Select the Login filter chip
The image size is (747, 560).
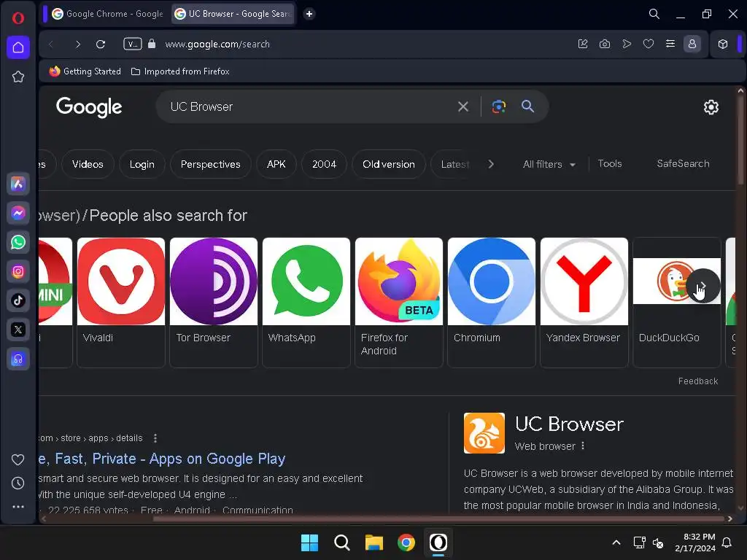coord(142,164)
